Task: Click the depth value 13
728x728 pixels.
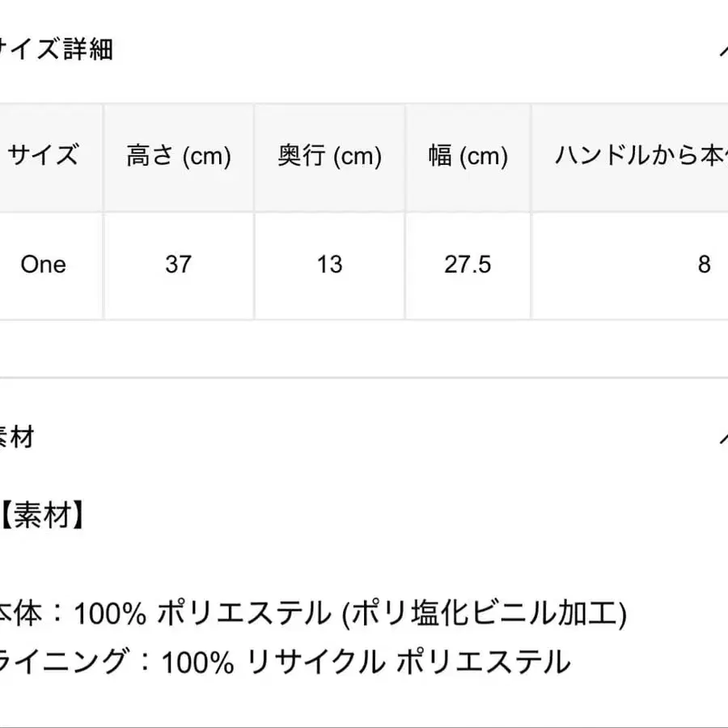Action: click(x=330, y=265)
